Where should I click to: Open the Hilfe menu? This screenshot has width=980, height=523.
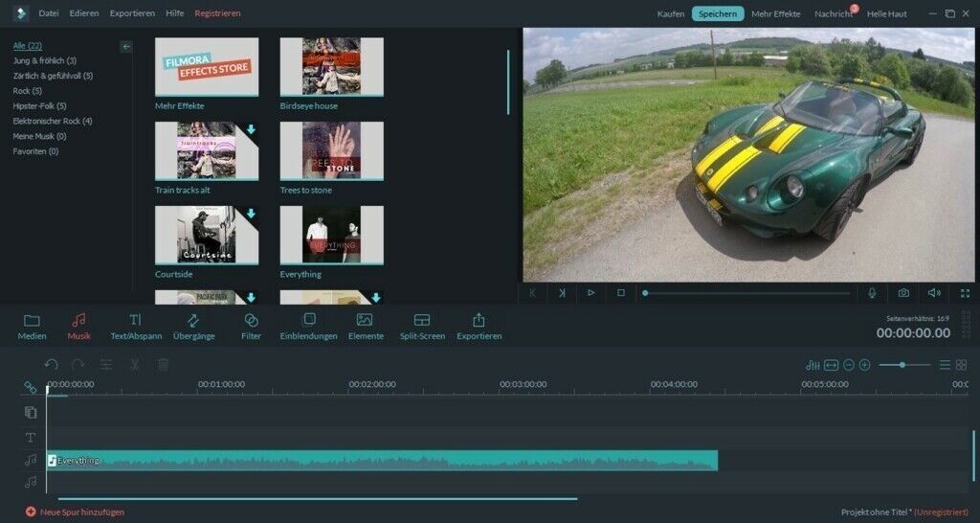pyautogui.click(x=174, y=13)
